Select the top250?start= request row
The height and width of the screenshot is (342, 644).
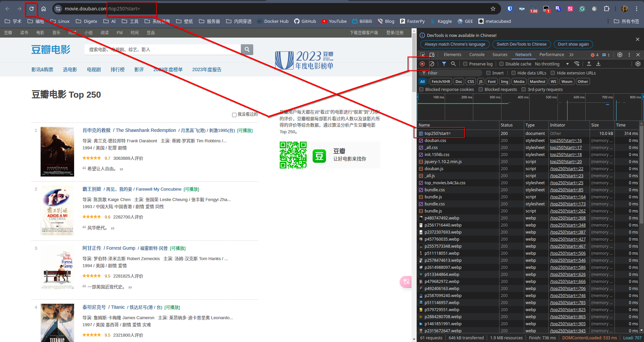click(x=528, y=134)
